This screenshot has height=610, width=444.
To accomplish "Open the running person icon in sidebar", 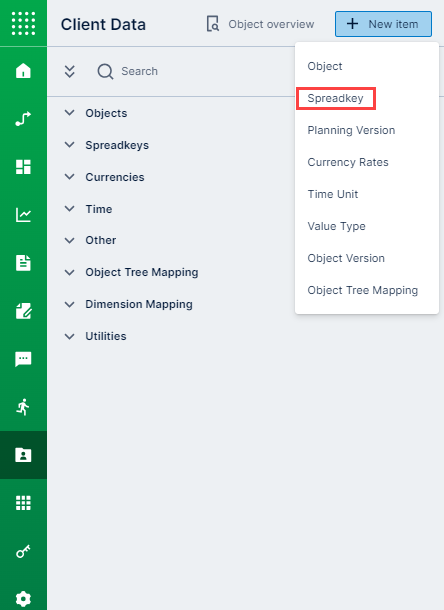I will (23, 407).
